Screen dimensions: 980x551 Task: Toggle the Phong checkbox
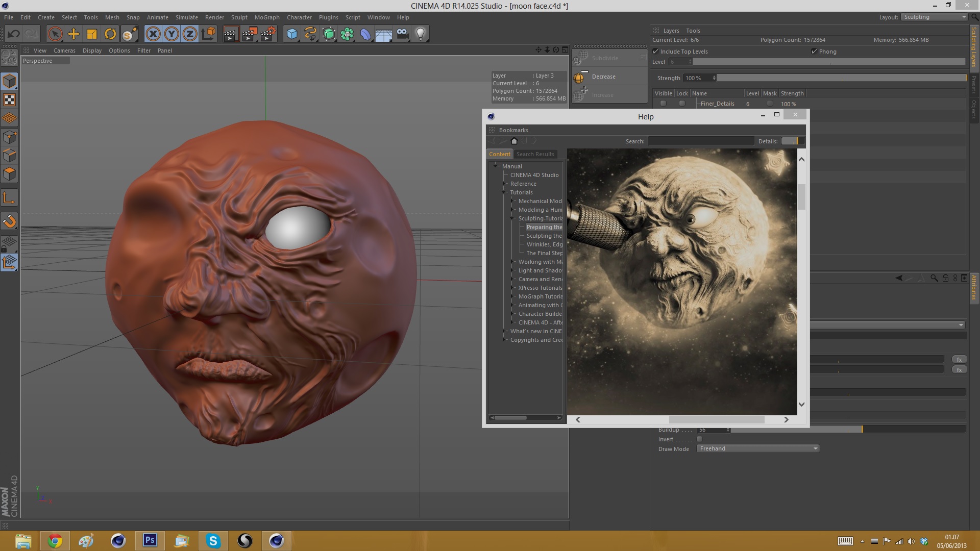click(x=814, y=52)
